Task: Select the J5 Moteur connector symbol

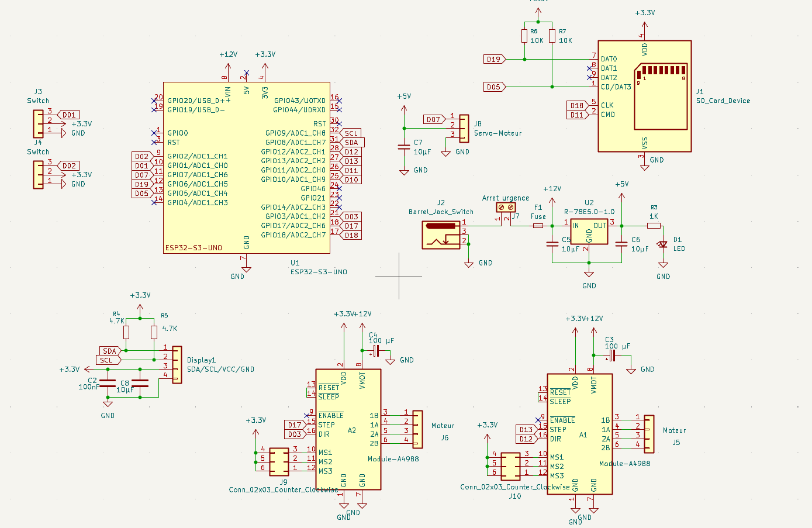Action: [x=649, y=434]
